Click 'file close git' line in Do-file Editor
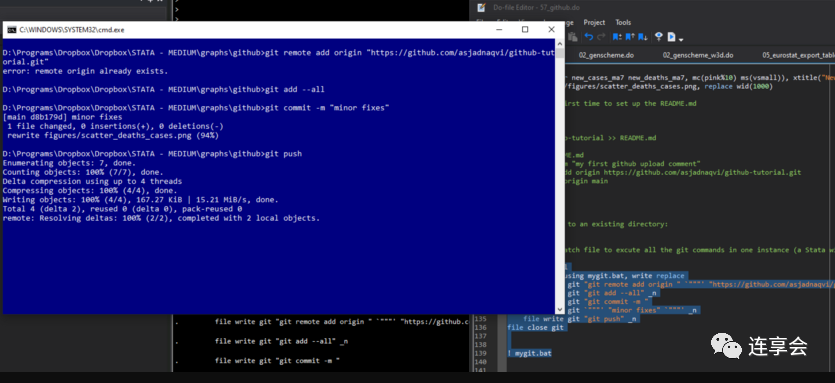This screenshot has width=835, height=383. click(x=535, y=328)
